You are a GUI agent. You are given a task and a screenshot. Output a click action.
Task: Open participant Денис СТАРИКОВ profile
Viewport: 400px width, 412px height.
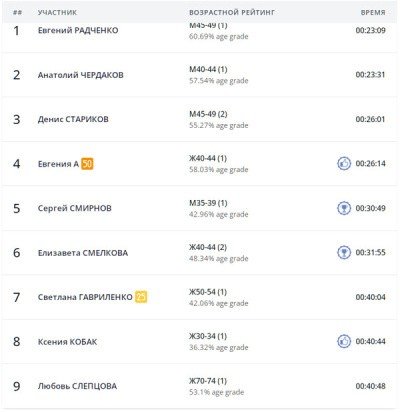click(73, 119)
